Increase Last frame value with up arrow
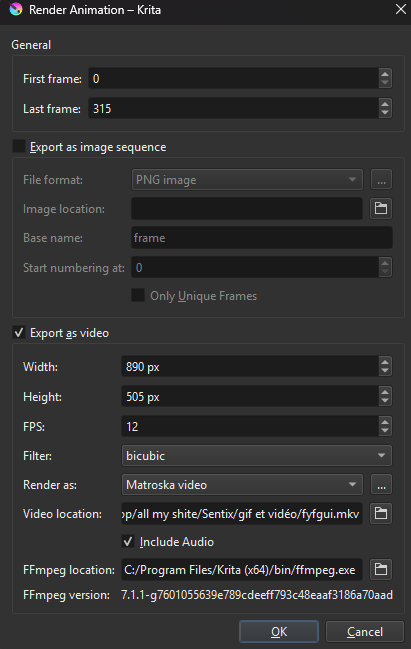 (385, 103)
